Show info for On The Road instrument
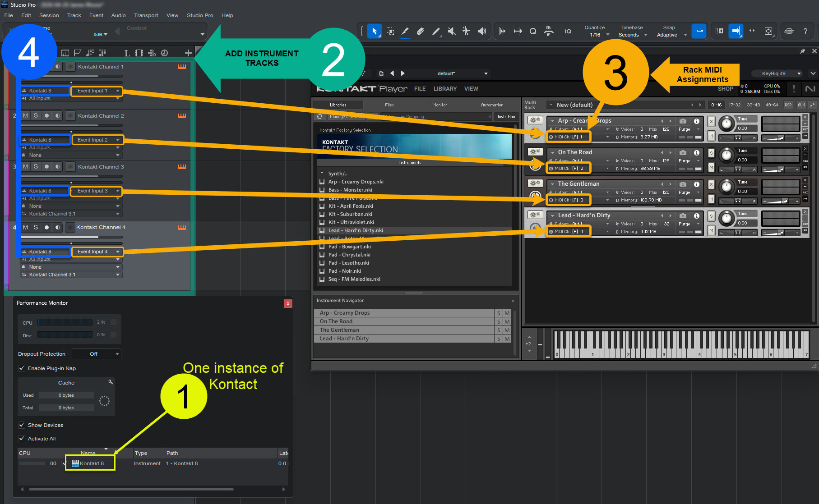 [x=697, y=153]
